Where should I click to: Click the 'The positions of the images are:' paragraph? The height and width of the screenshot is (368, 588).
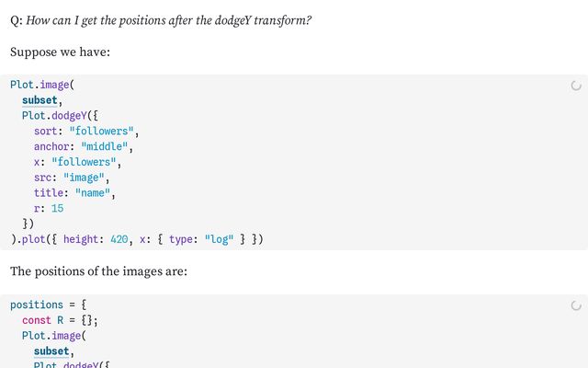98,271
